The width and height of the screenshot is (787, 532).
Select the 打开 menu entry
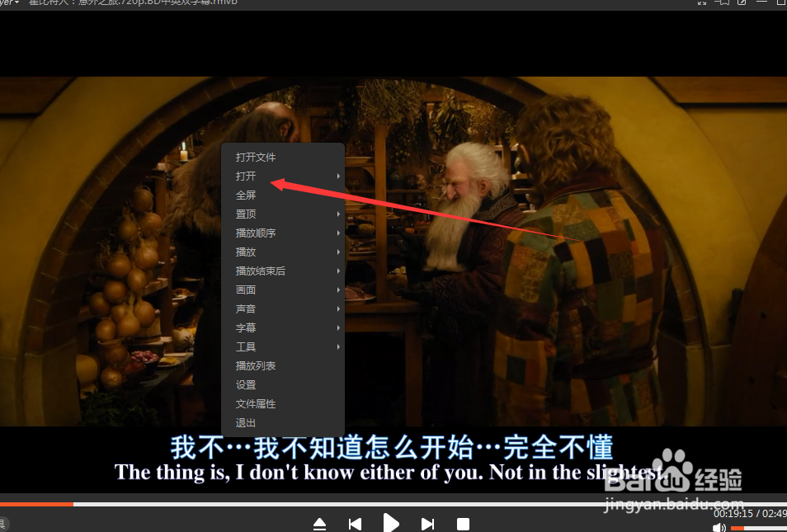(x=283, y=177)
